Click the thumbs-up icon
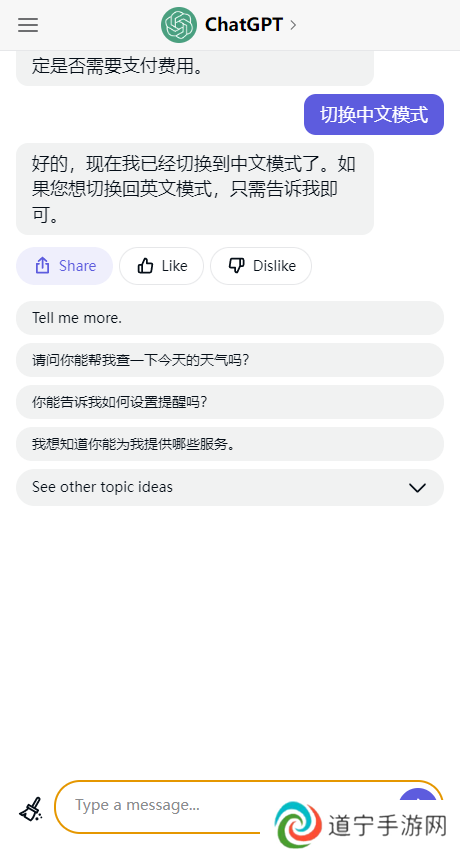 point(145,266)
